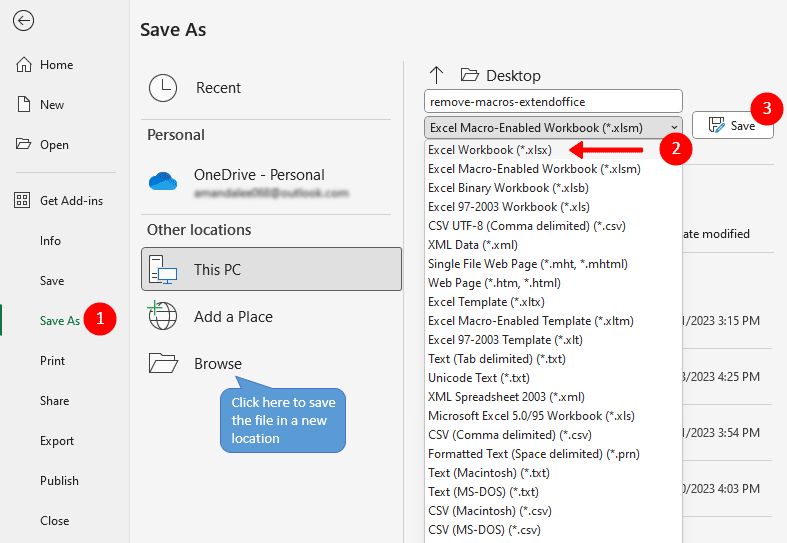787x543 pixels.
Task: Click the Date modified column header
Action: 716,234
